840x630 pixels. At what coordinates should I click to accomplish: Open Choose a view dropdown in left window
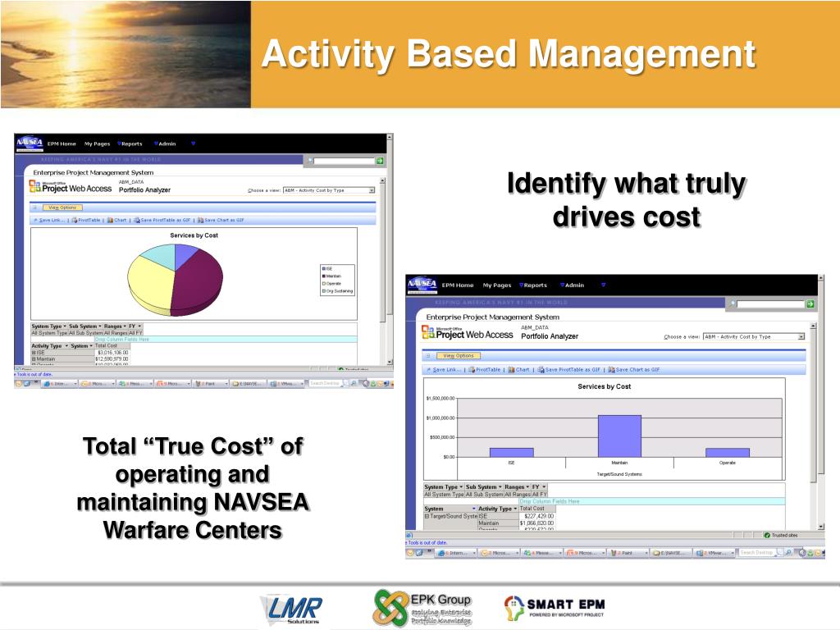372,190
